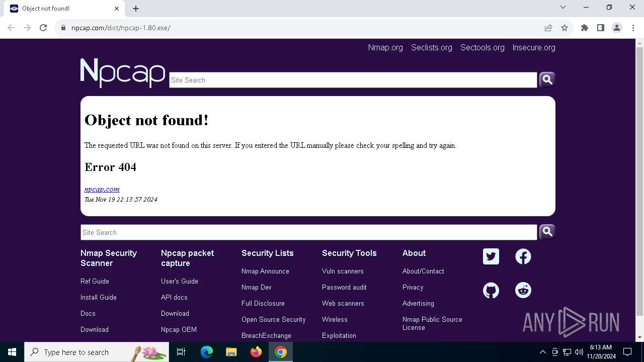644x362 pixels.
Task: Click the bottom Site Search field
Action: [x=309, y=232]
